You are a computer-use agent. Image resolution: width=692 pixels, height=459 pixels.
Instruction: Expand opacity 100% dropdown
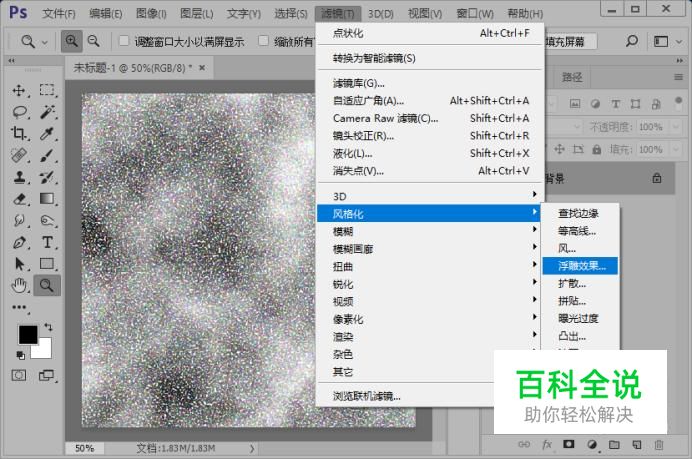point(675,127)
